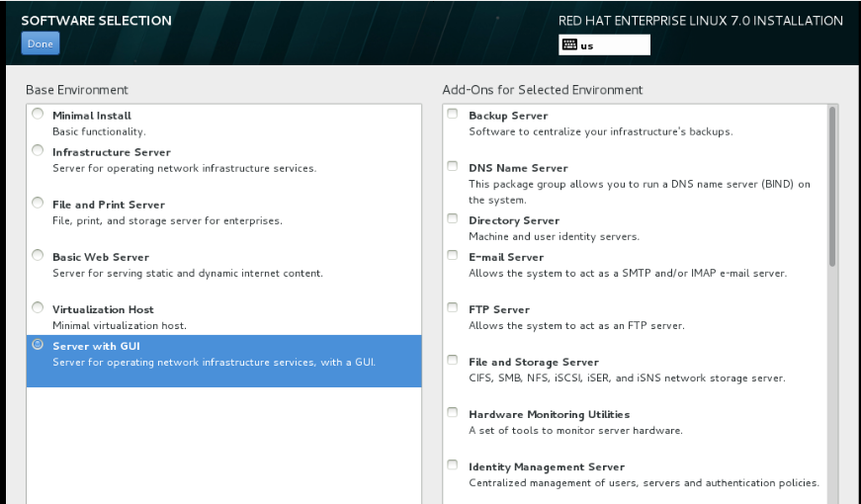
Task: Click the add-ons list scrollbar
Action: (832, 187)
